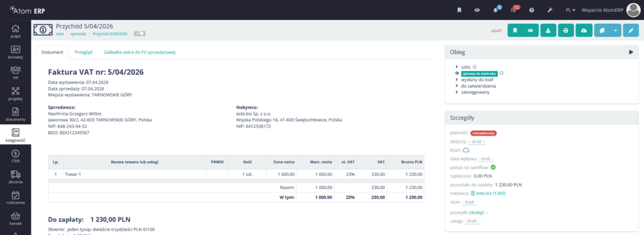Click the green print invoice button
Image resolution: width=644 pixels, height=235 pixels.
click(566, 30)
